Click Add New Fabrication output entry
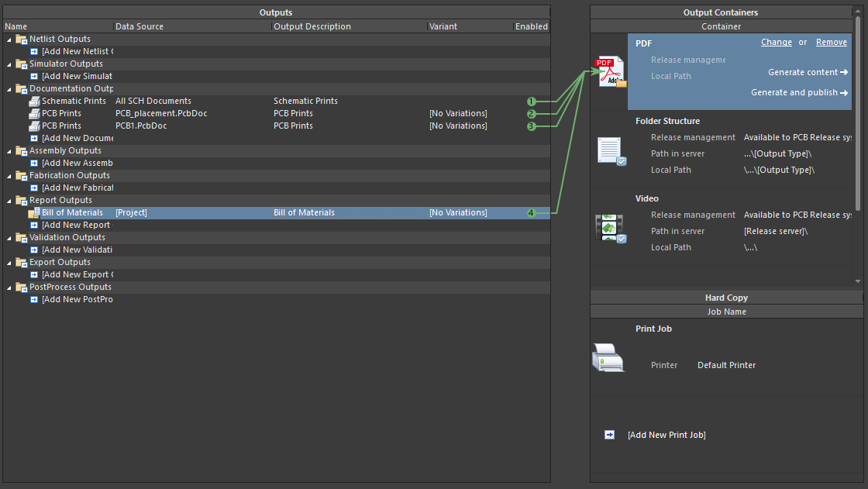This screenshot has width=868, height=489. click(x=77, y=188)
